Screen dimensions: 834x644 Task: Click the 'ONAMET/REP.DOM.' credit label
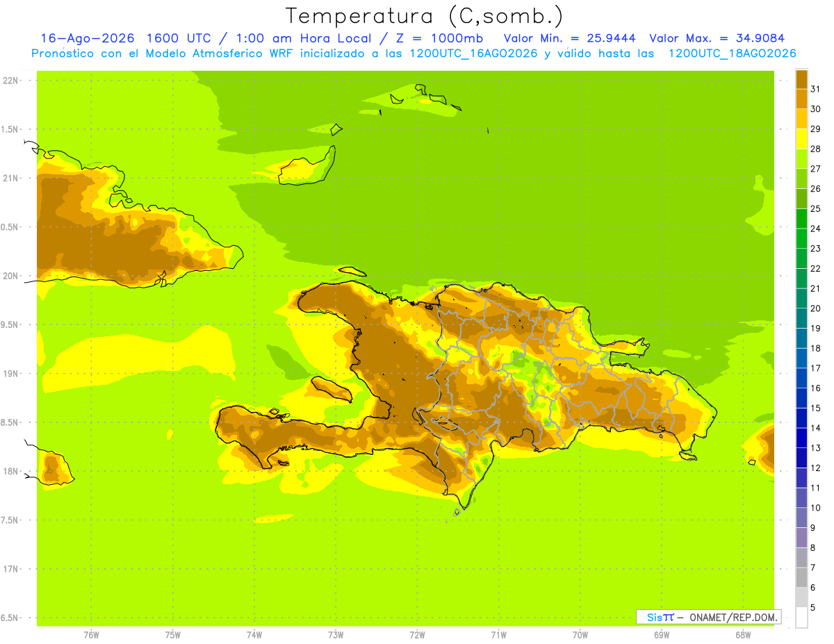pos(733,617)
